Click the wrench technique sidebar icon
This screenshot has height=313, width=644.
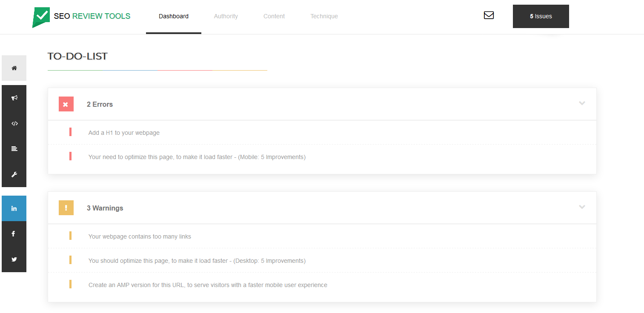pos(14,174)
